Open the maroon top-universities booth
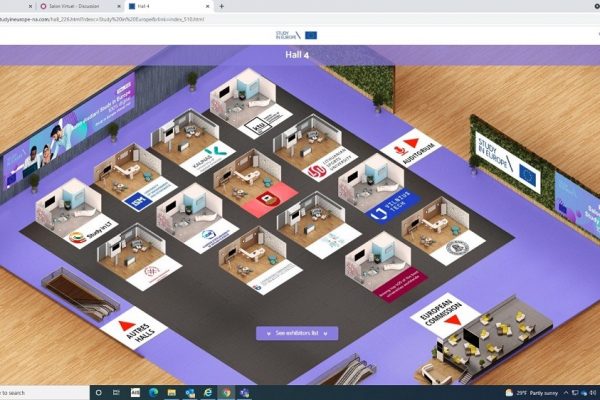 coord(386,267)
